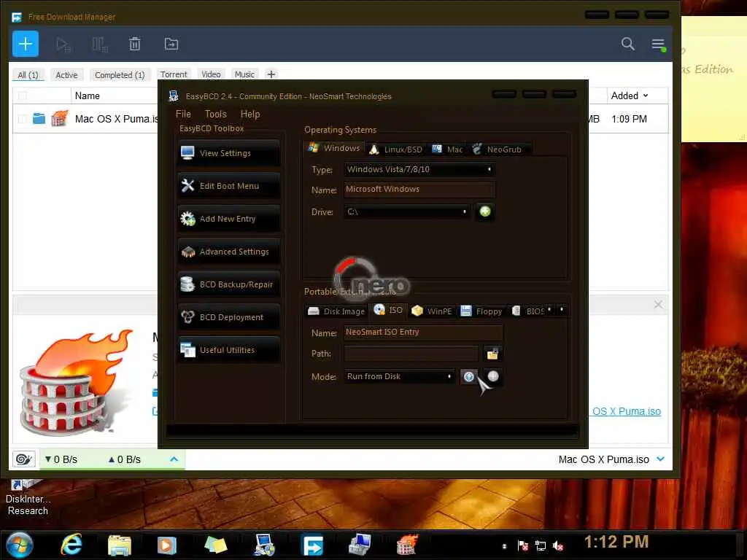
Task: Click the View Settings button
Action: pyautogui.click(x=229, y=153)
